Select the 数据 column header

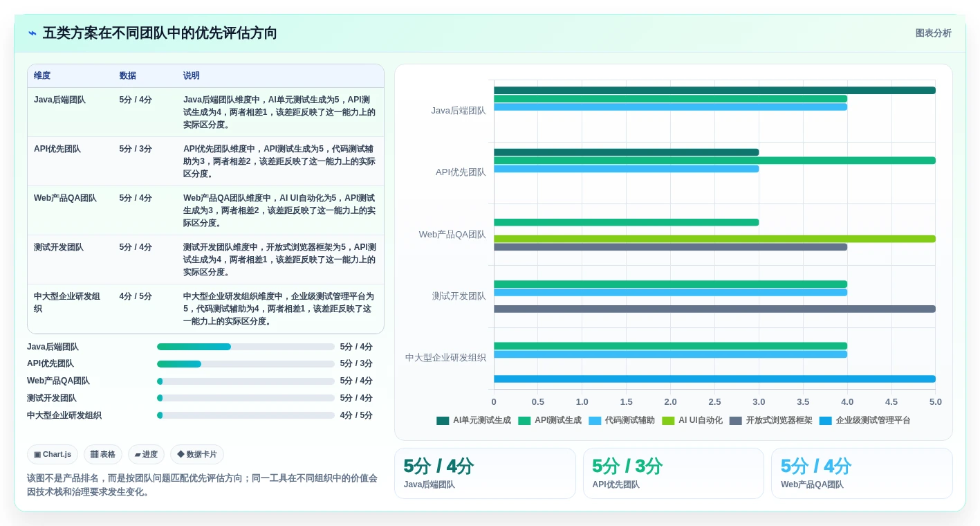(x=127, y=75)
